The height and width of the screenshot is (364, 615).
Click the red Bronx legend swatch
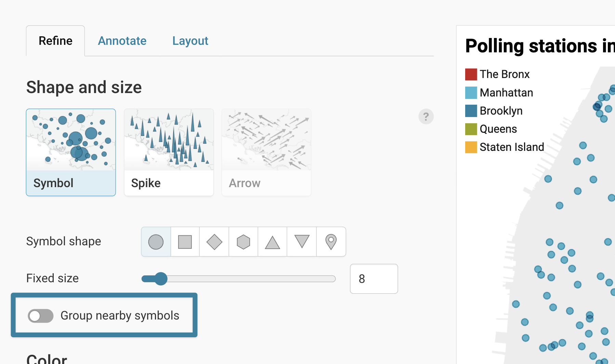pos(471,74)
